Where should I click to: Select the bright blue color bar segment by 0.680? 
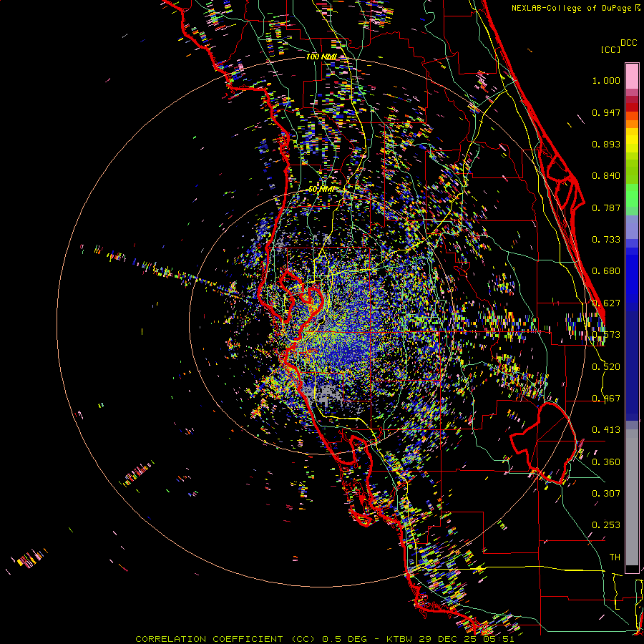pos(632,275)
